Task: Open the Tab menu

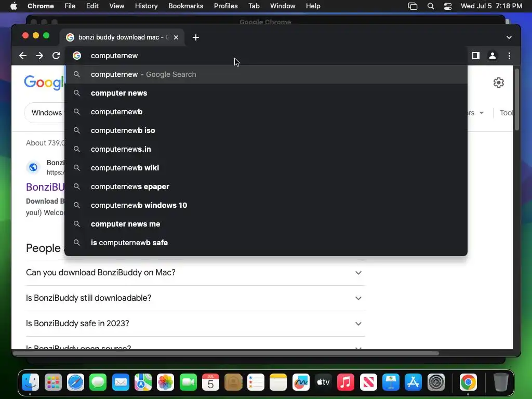Action: [x=254, y=6]
